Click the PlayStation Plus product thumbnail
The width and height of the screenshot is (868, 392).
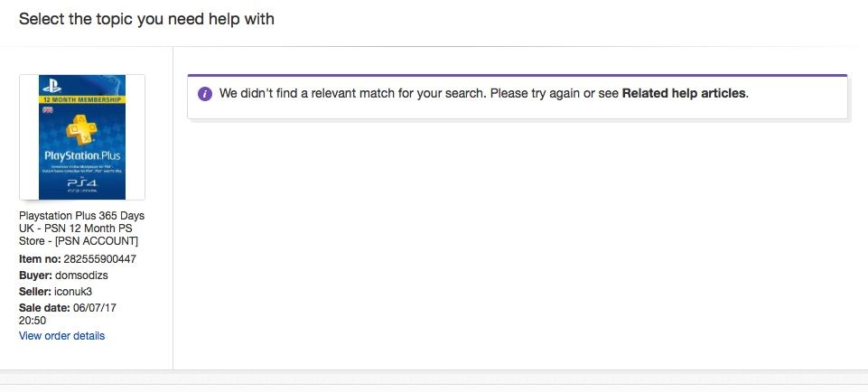coord(82,137)
